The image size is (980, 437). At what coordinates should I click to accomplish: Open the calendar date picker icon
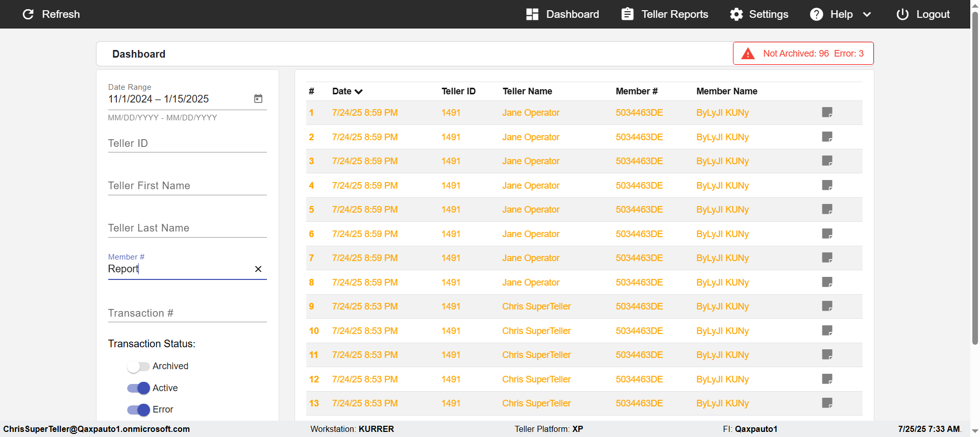tap(258, 98)
